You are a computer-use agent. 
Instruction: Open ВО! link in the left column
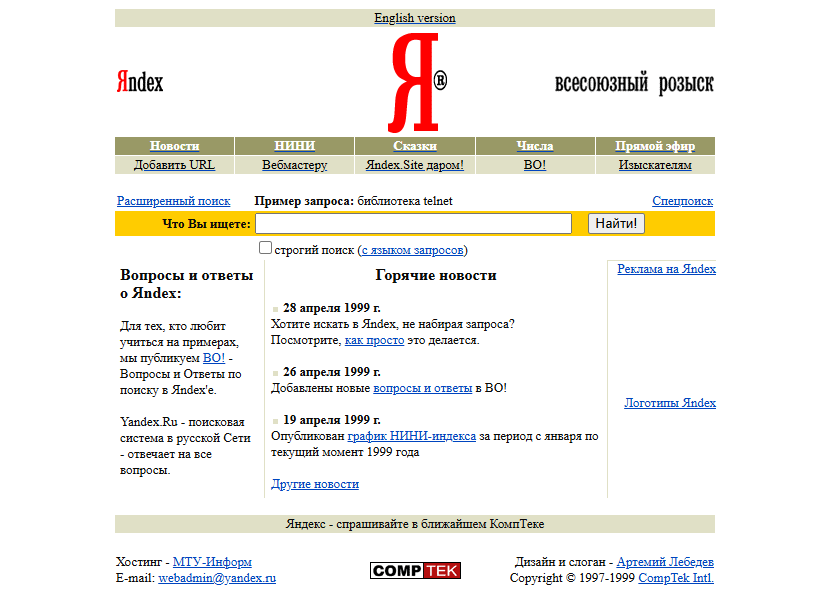point(214,358)
